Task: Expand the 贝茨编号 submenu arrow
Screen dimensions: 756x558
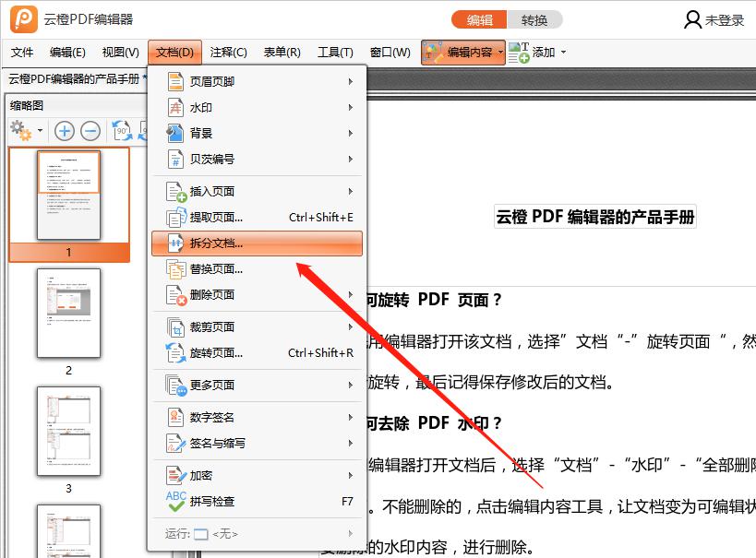Action: pos(351,159)
